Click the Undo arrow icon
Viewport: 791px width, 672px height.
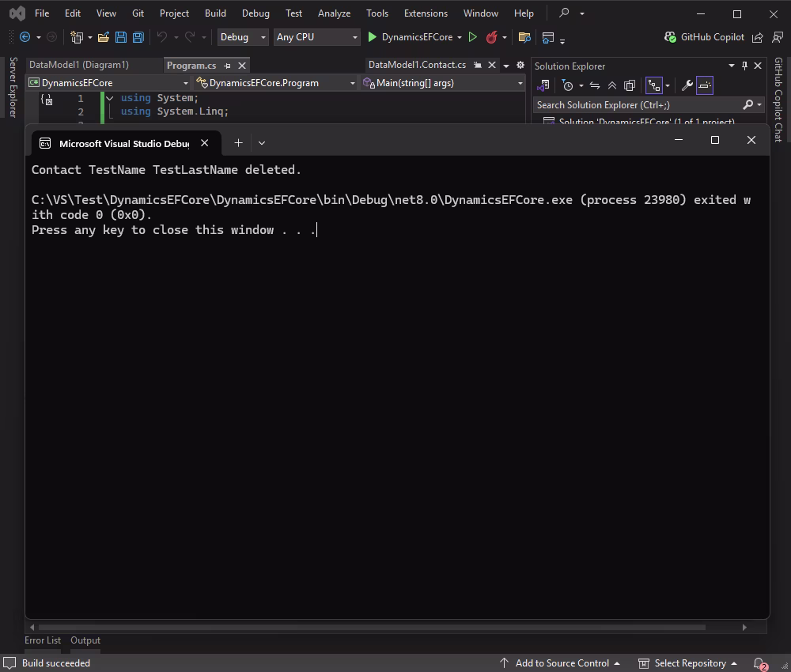point(162,37)
